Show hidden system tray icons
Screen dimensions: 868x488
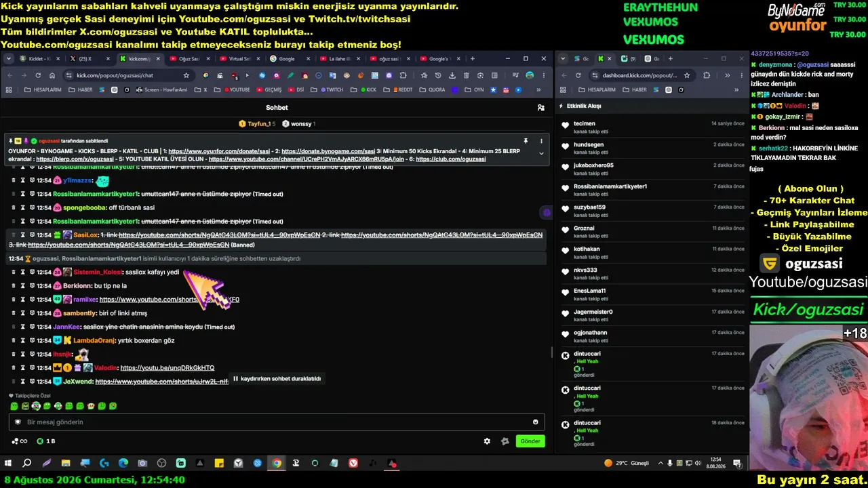click(x=659, y=463)
